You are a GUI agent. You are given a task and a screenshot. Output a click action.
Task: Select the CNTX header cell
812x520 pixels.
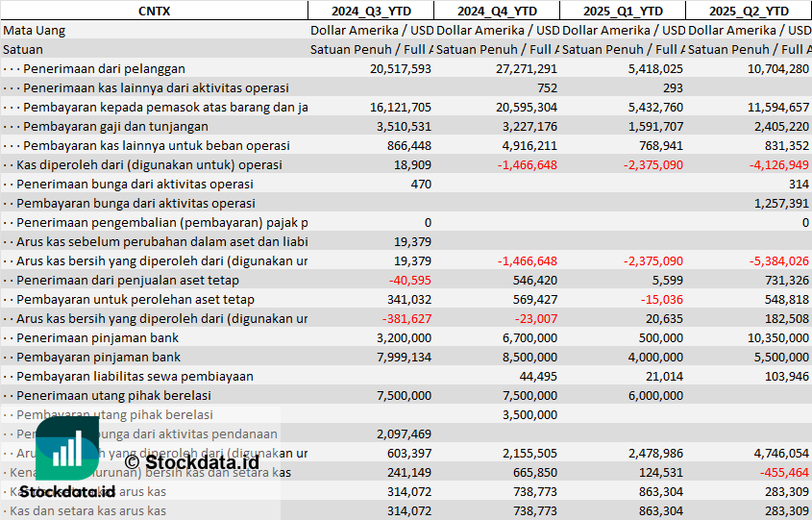pyautogui.click(x=155, y=11)
